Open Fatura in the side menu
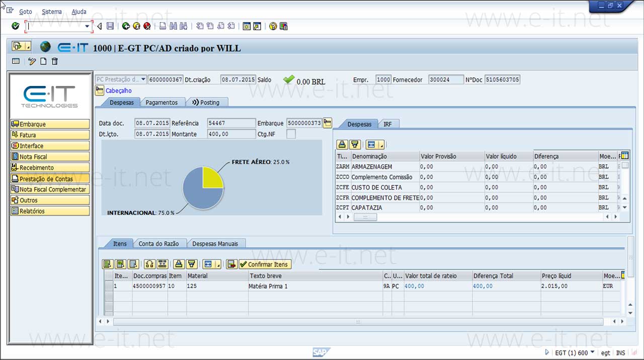Image resolution: width=644 pixels, height=360 pixels. (x=50, y=135)
